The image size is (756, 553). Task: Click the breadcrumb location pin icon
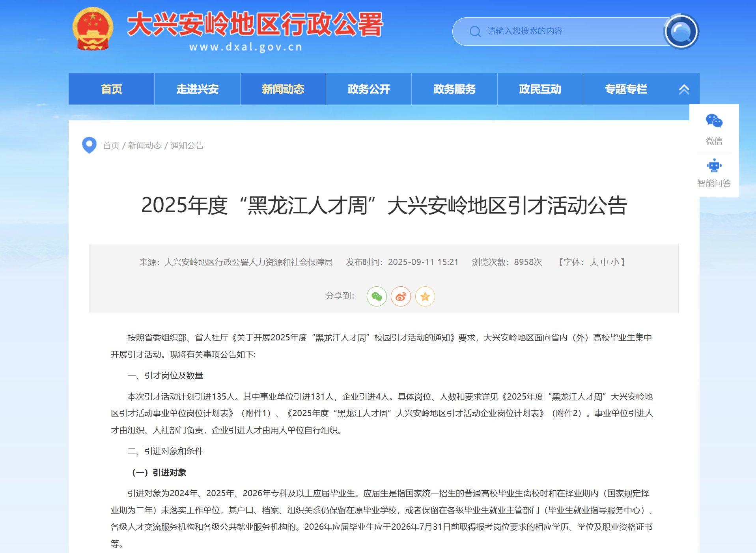[89, 145]
